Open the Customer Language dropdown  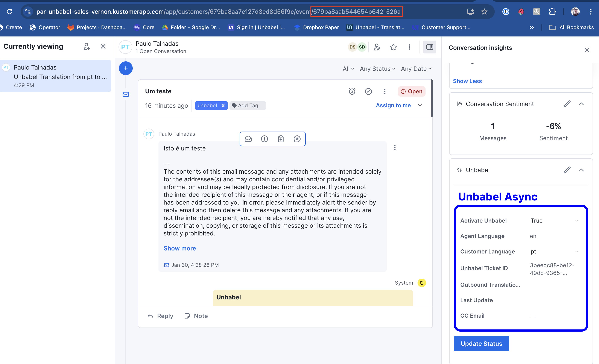coord(554,252)
